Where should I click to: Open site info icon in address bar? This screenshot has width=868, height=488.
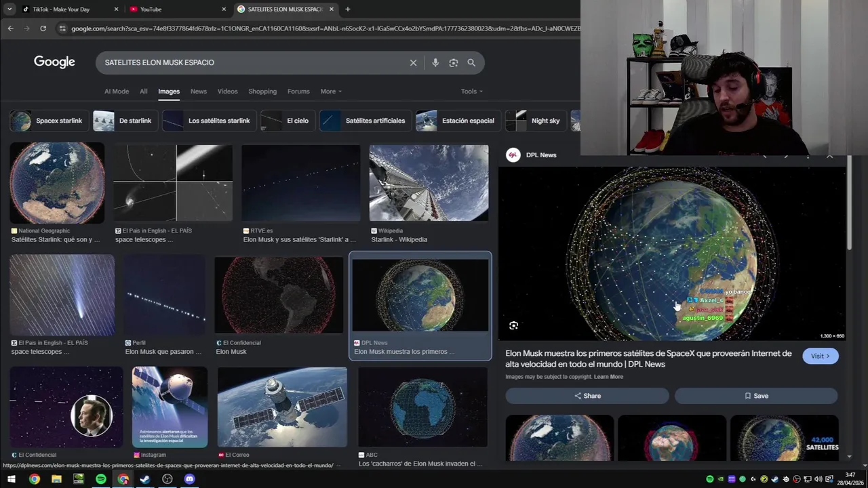[x=62, y=28]
